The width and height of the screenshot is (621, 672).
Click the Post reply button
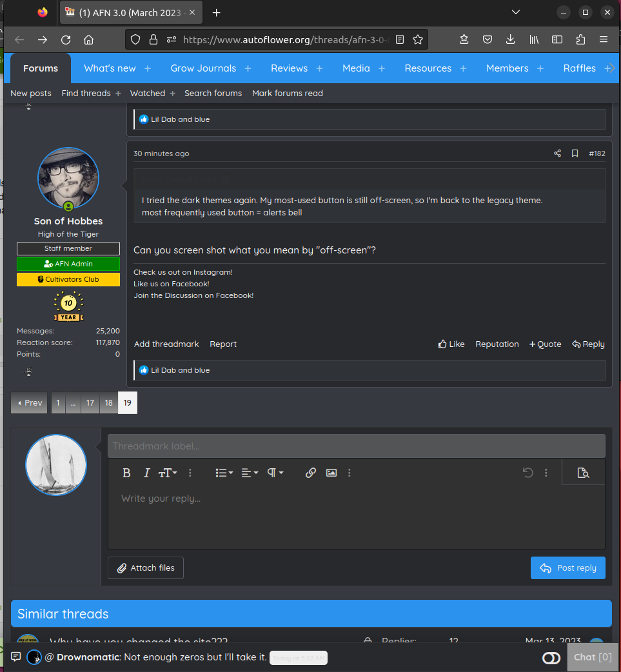pos(567,568)
